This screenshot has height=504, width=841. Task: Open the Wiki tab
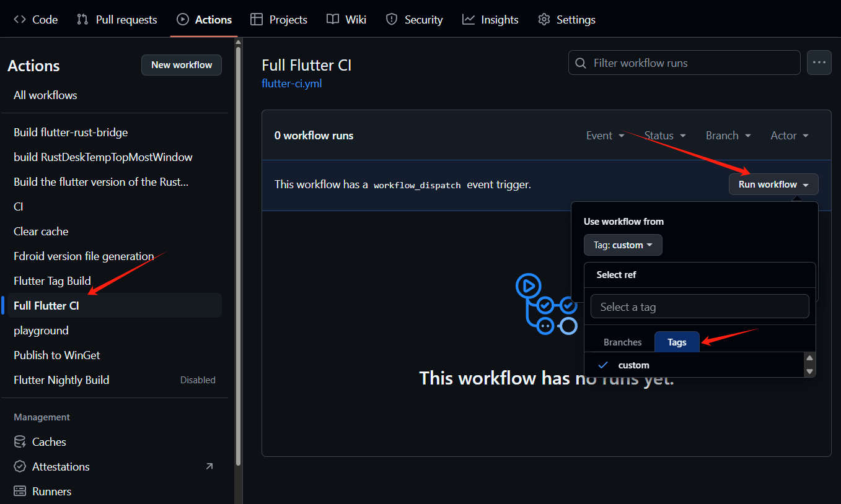tap(346, 20)
